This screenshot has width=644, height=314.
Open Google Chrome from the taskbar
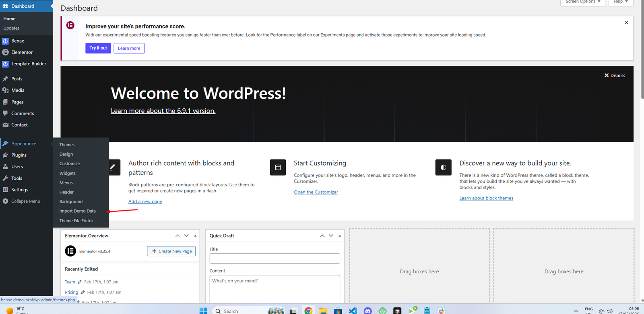[x=308, y=310]
